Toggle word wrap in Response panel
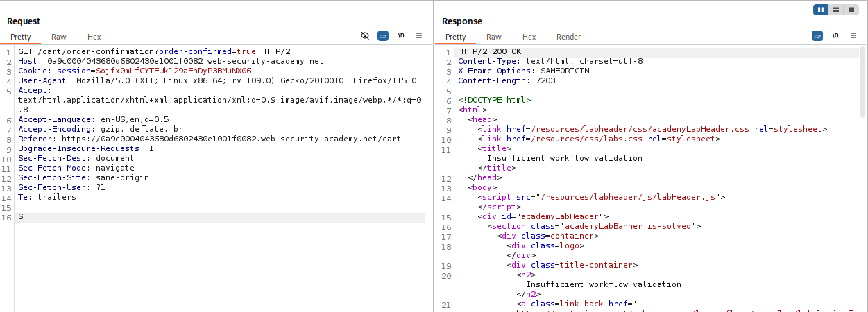This screenshot has height=312, width=868. pyautogui.click(x=817, y=35)
